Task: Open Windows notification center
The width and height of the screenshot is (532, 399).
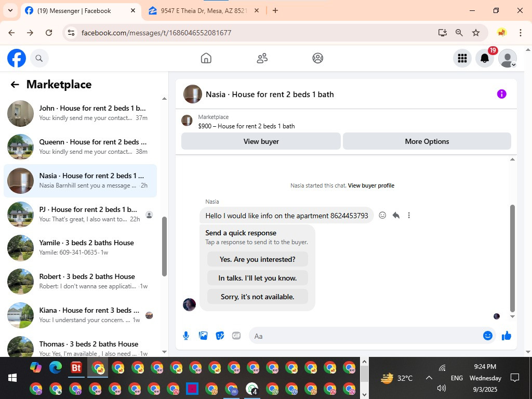Action: pyautogui.click(x=515, y=378)
